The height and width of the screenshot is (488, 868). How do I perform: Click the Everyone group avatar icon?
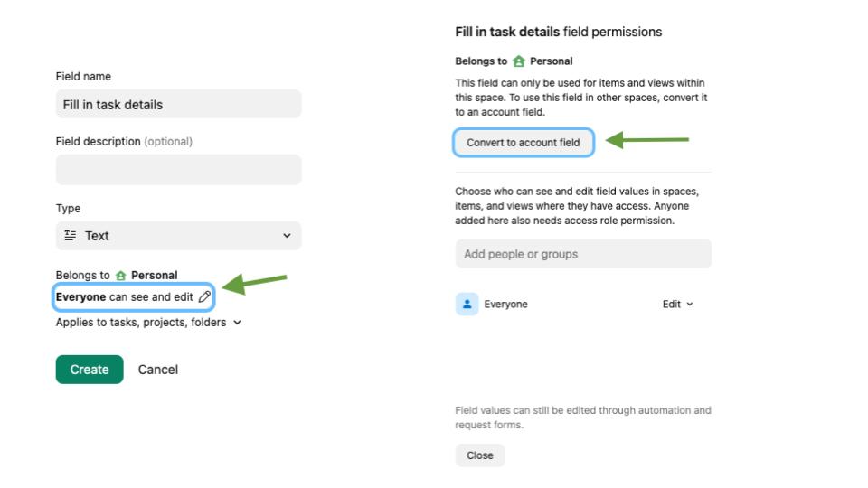coord(467,305)
